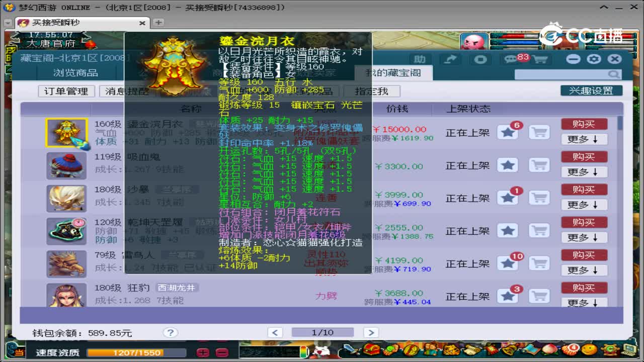Expand 更多 menu for 鎏金浣月衣 row

click(584, 139)
